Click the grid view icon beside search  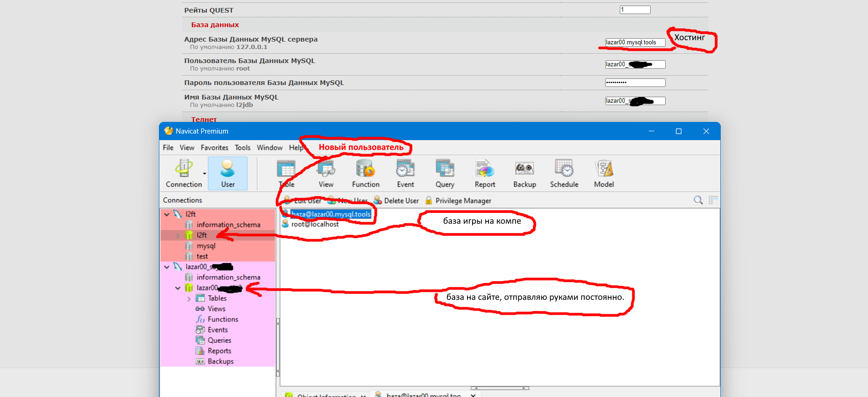click(713, 200)
